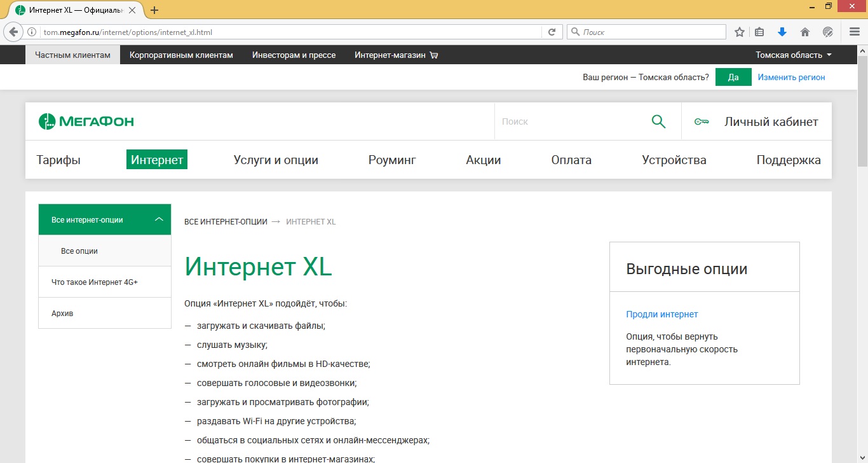The image size is (868, 463).
Task: Click the Изменить регион link
Action: 791,77
